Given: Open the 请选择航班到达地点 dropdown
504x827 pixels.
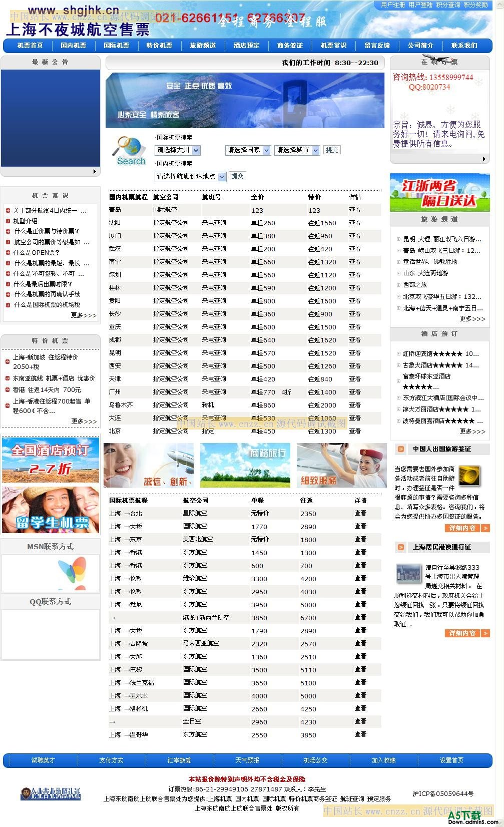Looking at the screenshot, I should [191, 177].
